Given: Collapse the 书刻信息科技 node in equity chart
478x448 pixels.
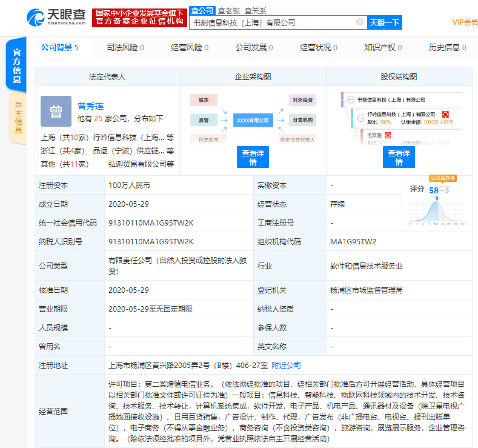Looking at the screenshot, I should point(351,100).
